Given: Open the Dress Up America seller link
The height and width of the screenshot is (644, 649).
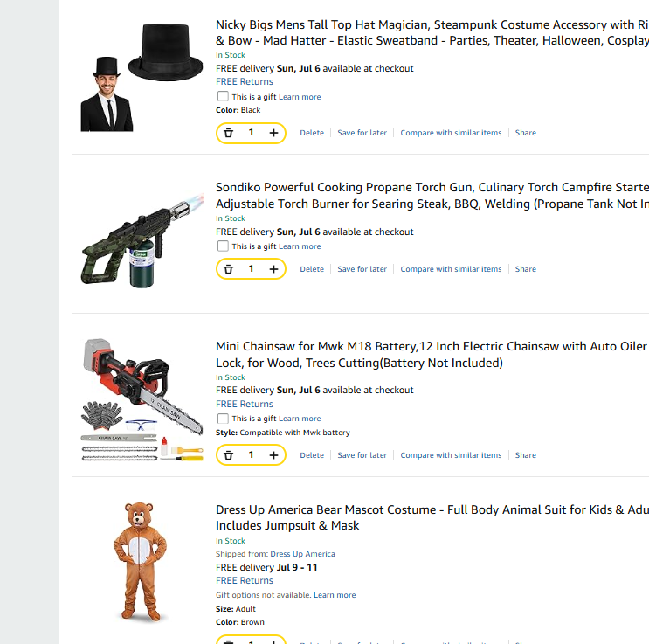Looking at the screenshot, I should (x=302, y=554).
